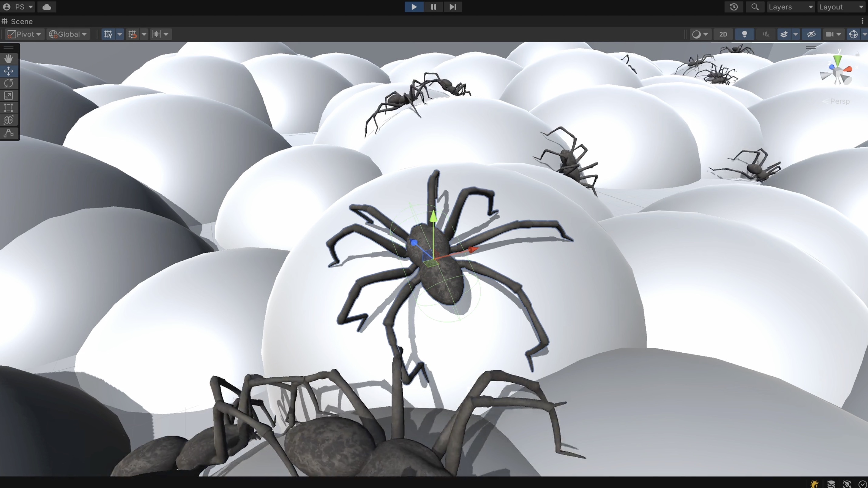Toggle scene effects (skybox, fog)
Screen dimensions: 868x488
click(x=784, y=34)
